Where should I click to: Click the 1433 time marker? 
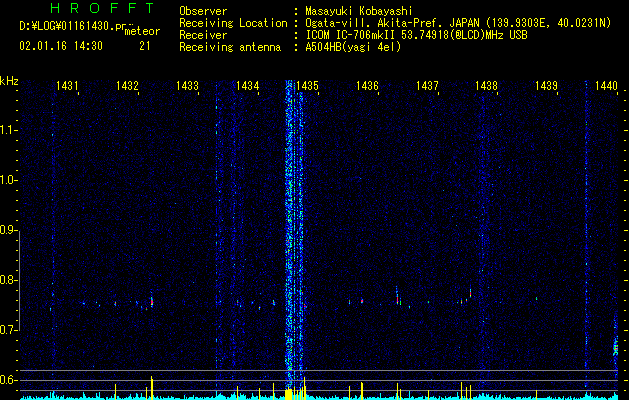tap(187, 86)
